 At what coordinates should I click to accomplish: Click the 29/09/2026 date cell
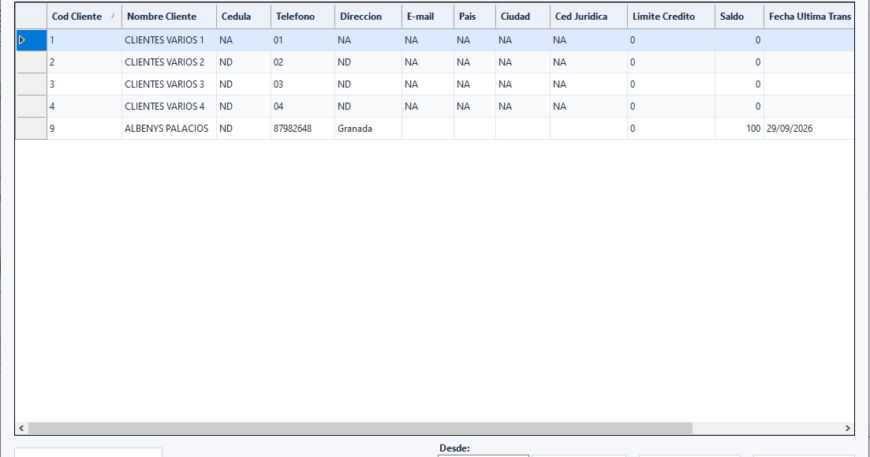click(810, 129)
